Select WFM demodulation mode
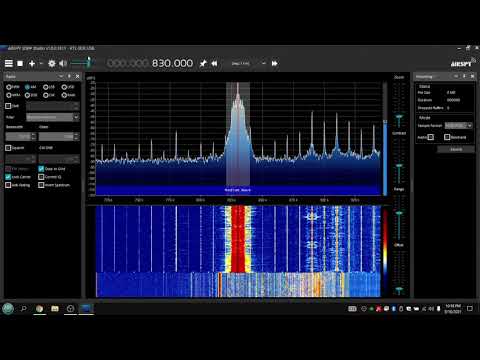Screen dimensions: 480x360 click(x=13, y=95)
